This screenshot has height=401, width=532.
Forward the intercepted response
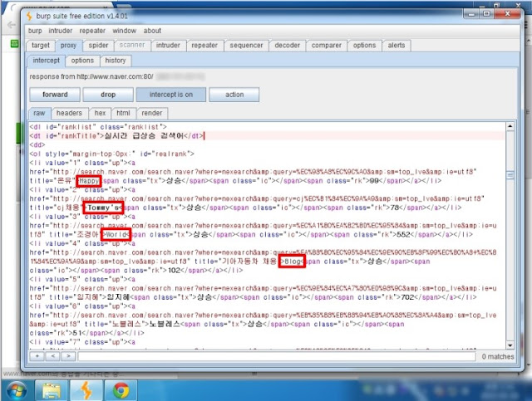[55, 95]
